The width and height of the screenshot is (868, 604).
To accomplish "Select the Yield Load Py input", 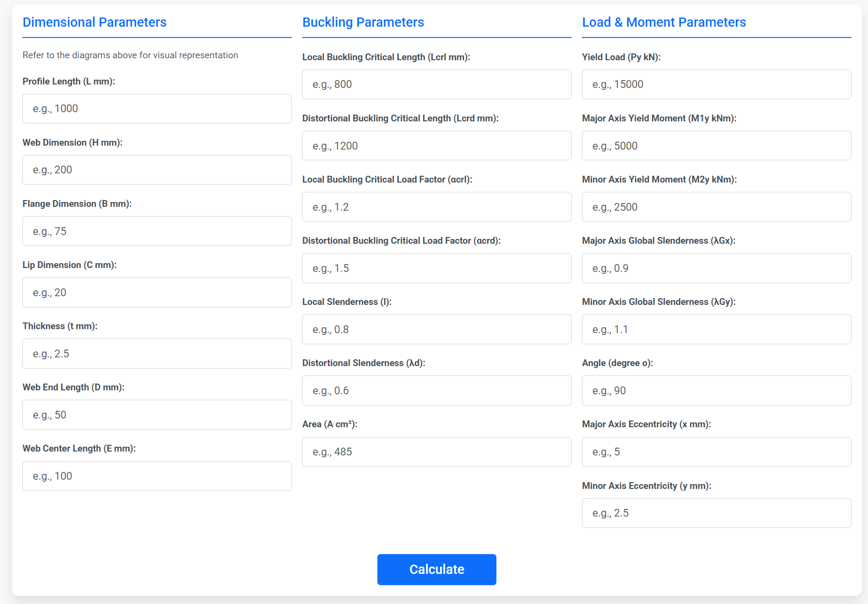I will [716, 84].
